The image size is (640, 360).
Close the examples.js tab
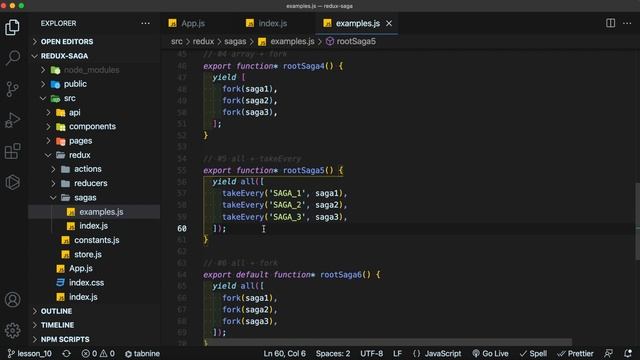[x=389, y=23]
